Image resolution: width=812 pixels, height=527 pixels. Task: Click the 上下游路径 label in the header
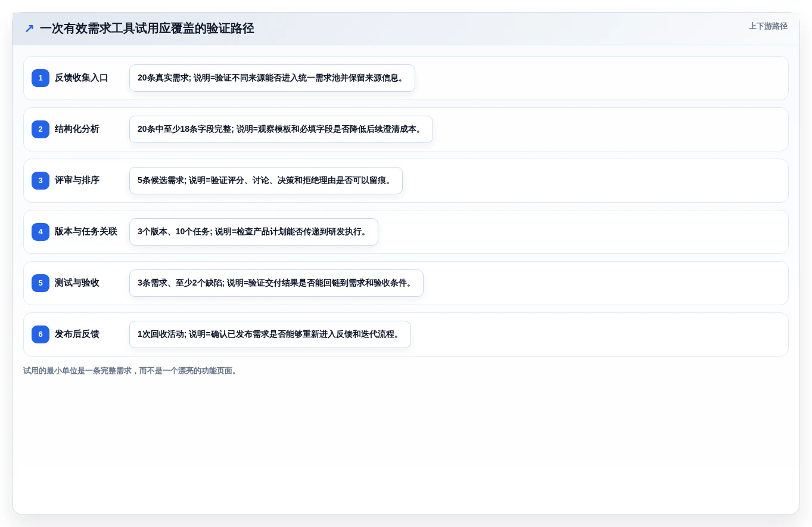768,26
